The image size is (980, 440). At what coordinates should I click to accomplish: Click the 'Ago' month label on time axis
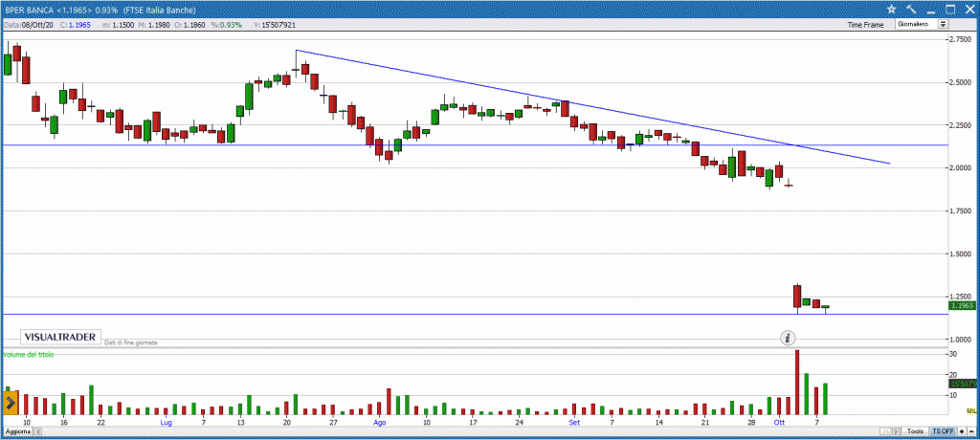[x=380, y=423]
